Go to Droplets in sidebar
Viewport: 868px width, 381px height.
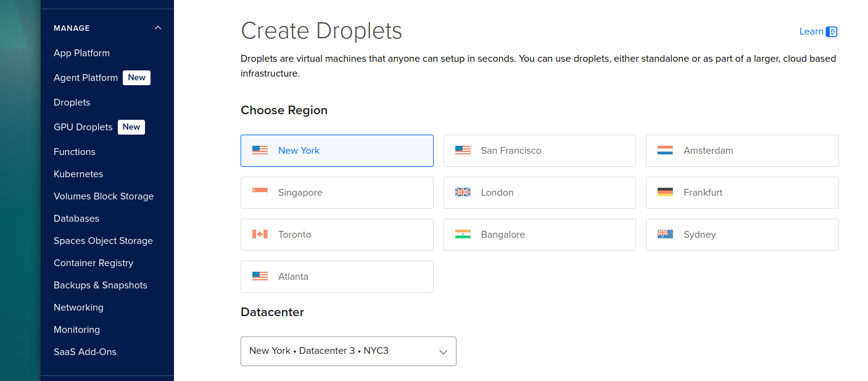click(72, 103)
